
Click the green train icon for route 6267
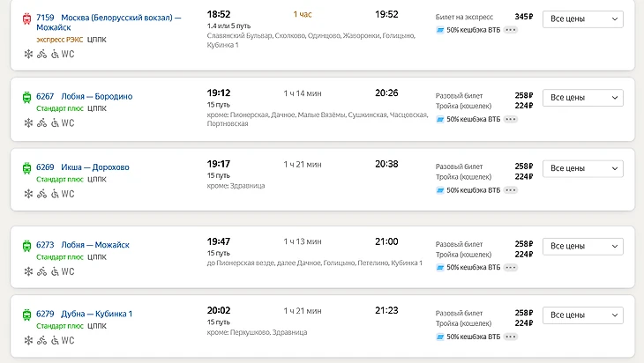point(26,96)
